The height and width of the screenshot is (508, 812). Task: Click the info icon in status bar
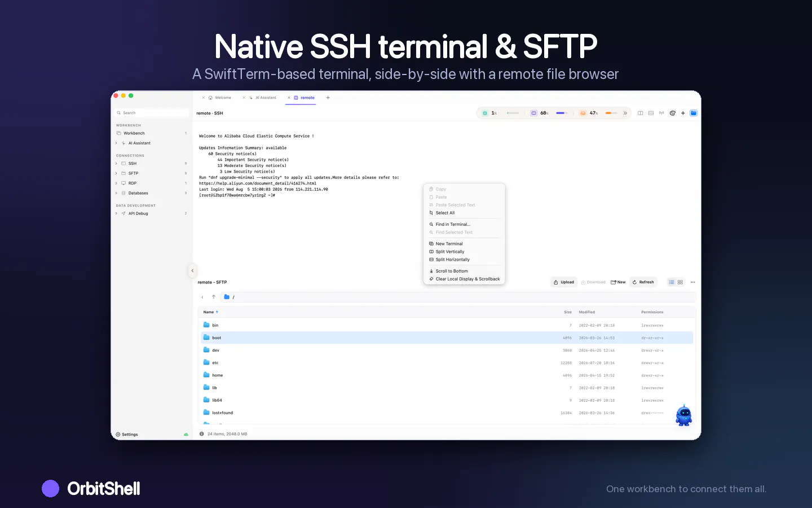[202, 434]
